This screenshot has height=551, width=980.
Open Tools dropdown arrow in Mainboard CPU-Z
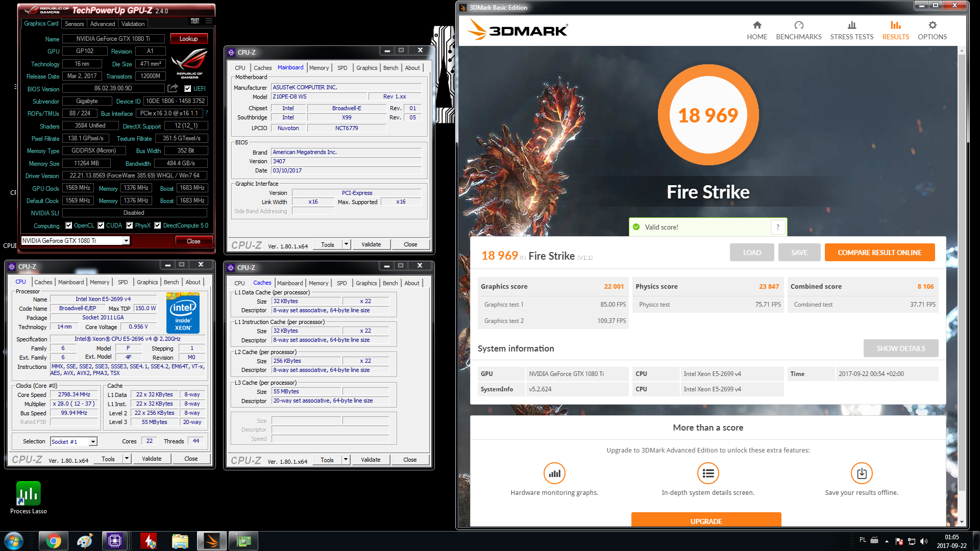[346, 244]
